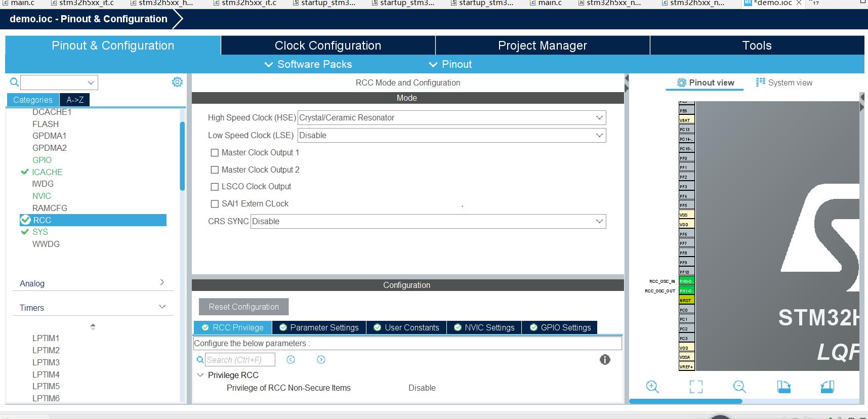Open the NVIC Settings tab
This screenshot has width=868, height=419.
(484, 328)
